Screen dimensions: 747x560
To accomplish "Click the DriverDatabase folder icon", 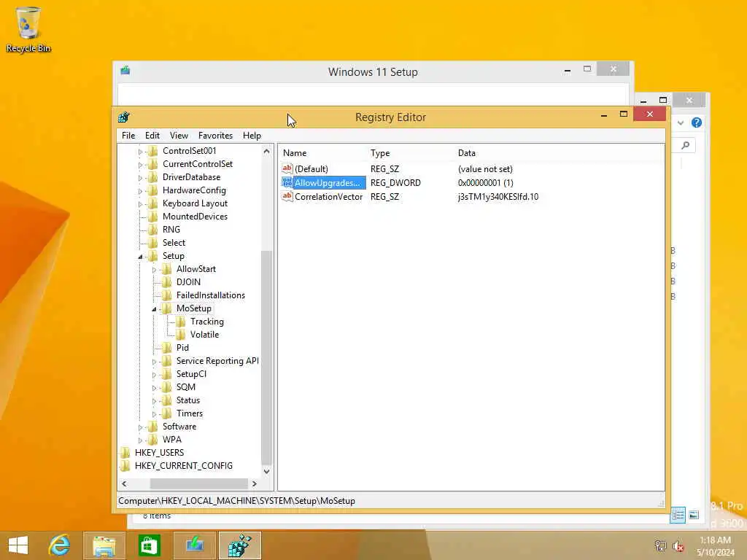I will [x=153, y=177].
